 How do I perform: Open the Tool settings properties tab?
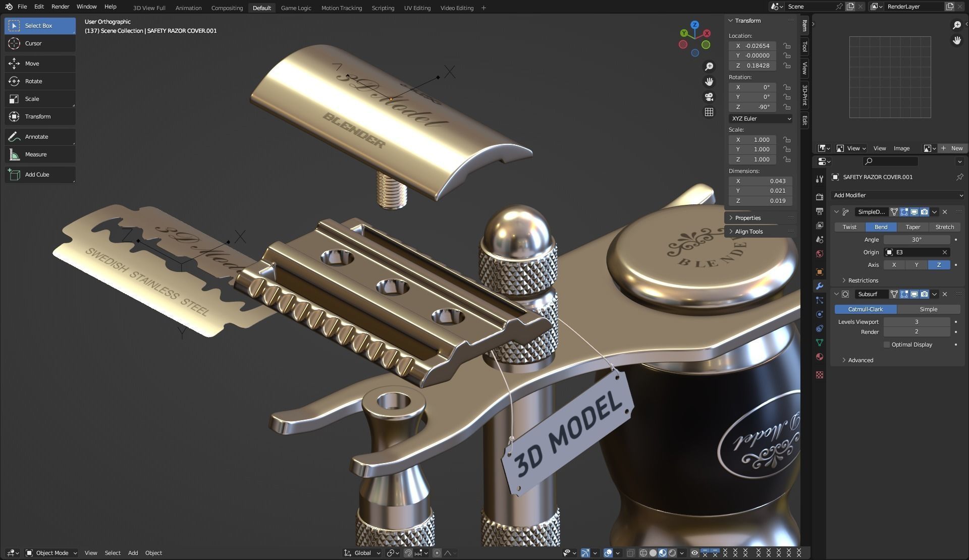click(x=820, y=179)
